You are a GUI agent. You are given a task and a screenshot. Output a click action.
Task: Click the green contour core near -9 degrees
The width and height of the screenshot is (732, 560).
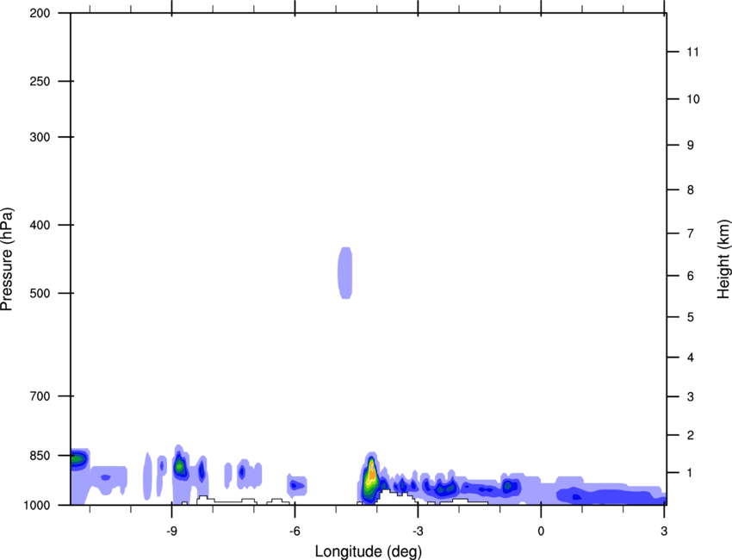[179, 465]
